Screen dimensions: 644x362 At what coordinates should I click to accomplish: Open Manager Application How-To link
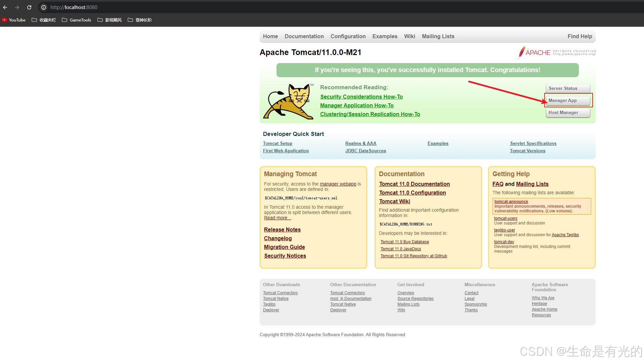click(x=357, y=105)
